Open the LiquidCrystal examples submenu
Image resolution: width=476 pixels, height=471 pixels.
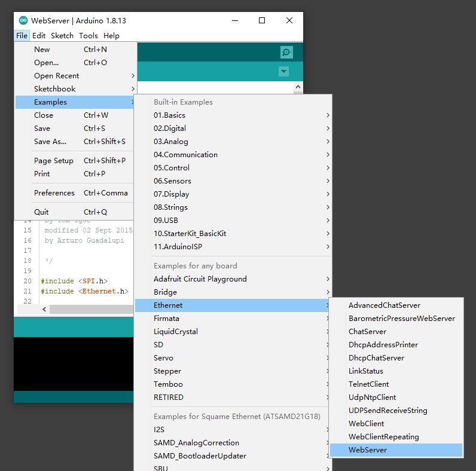[x=233, y=331]
